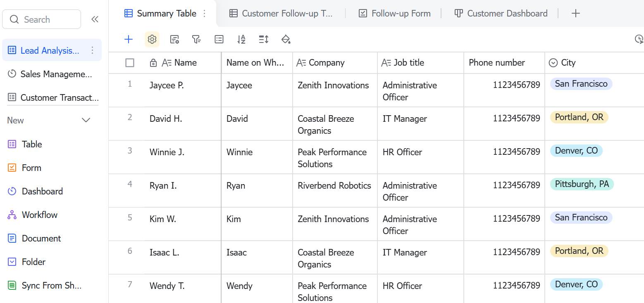This screenshot has width=644, height=303.
Task: Switch to the Customer Dashboard tab
Action: [501, 14]
